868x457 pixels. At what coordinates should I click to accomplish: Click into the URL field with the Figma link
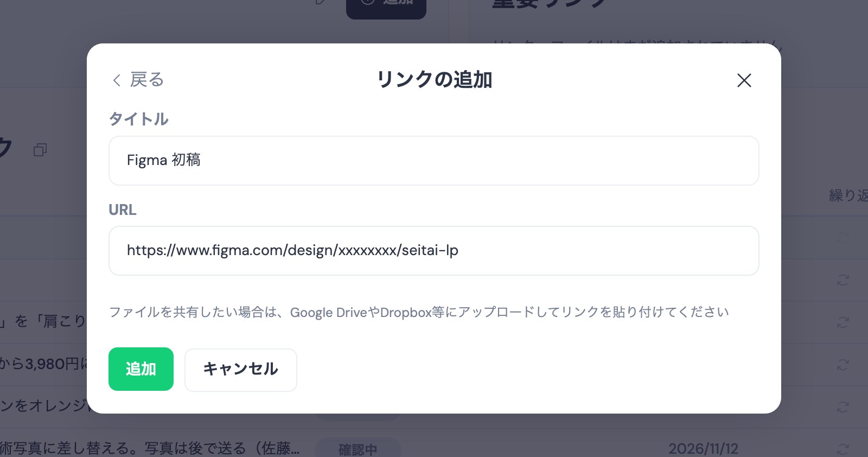point(433,251)
